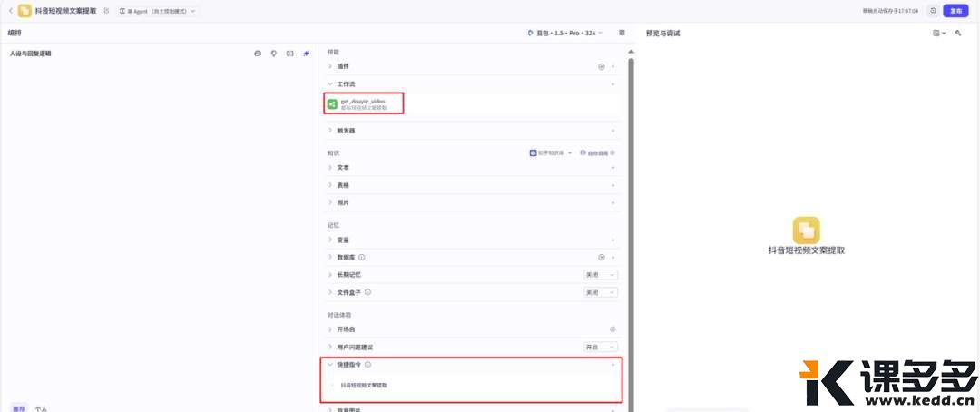980x412 pixels.
Task: Click the green get_douyin_video workflow icon
Action: 332,103
